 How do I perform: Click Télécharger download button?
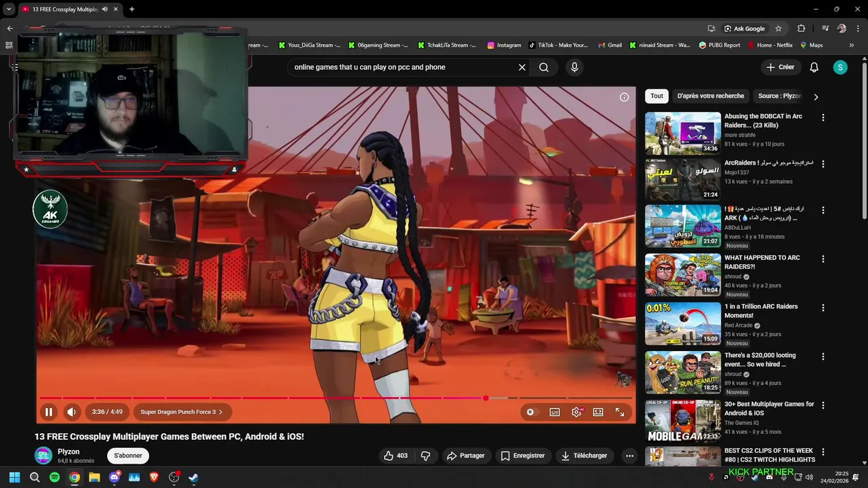(x=584, y=455)
